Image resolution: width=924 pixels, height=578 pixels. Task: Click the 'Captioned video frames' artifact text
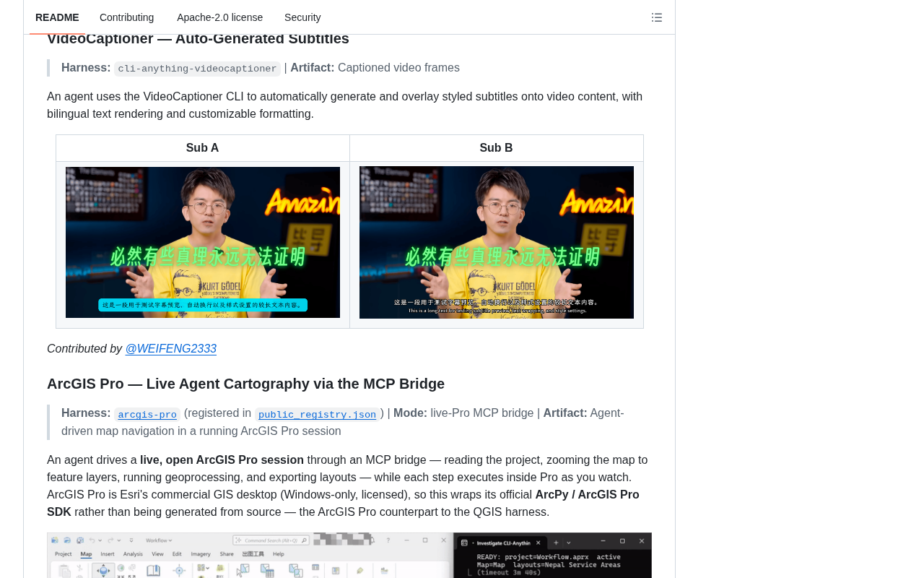click(x=398, y=68)
